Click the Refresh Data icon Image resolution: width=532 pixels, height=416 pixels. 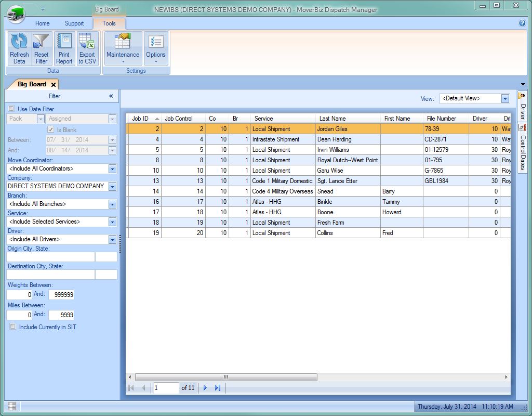19,48
